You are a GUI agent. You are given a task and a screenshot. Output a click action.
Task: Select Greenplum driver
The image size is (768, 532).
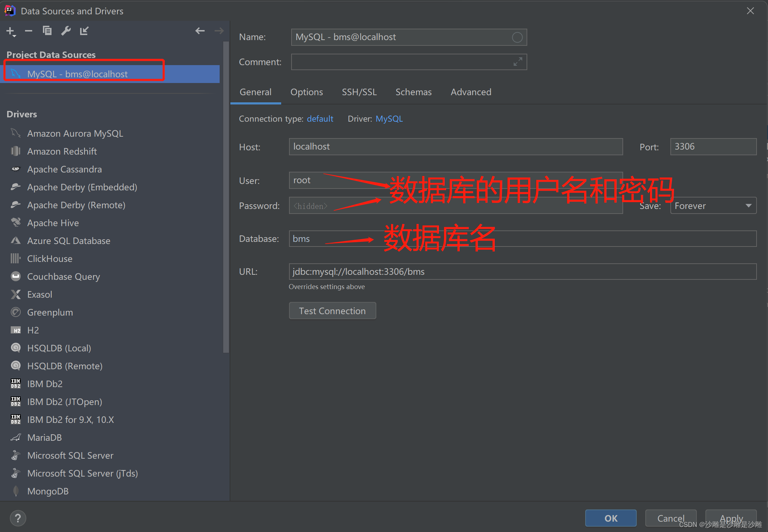tap(110, 312)
